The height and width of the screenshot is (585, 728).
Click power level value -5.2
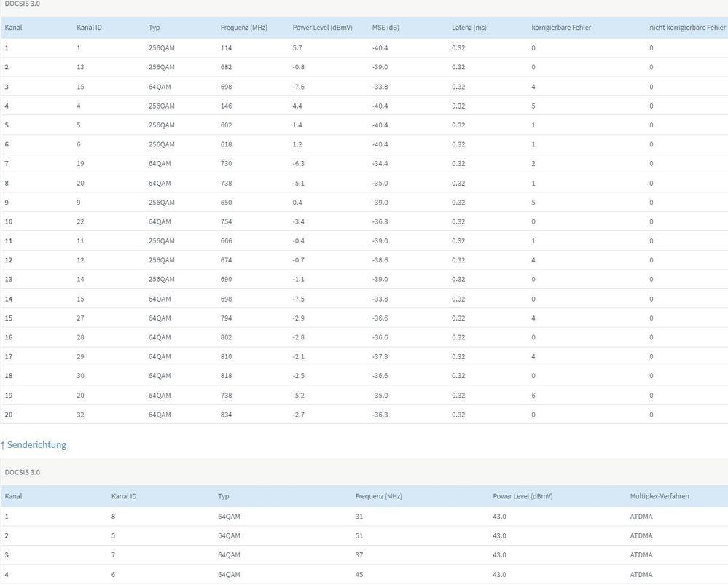(x=299, y=396)
